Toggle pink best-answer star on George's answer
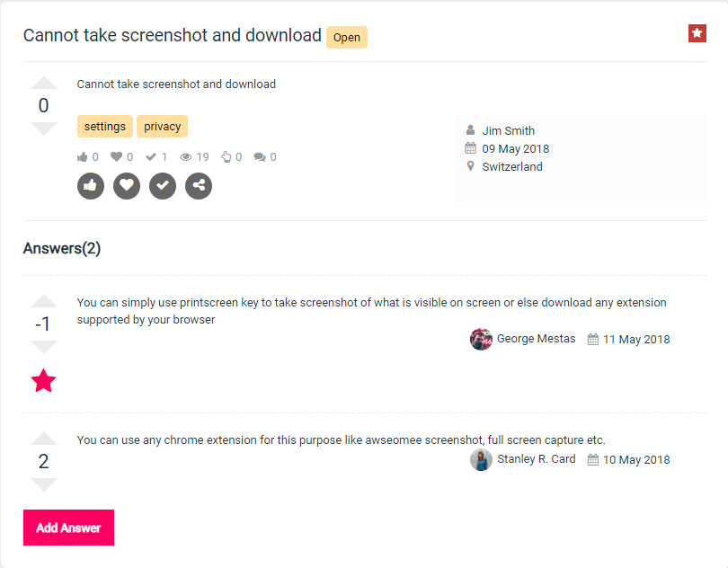Image resolution: width=728 pixels, height=568 pixels. [43, 381]
